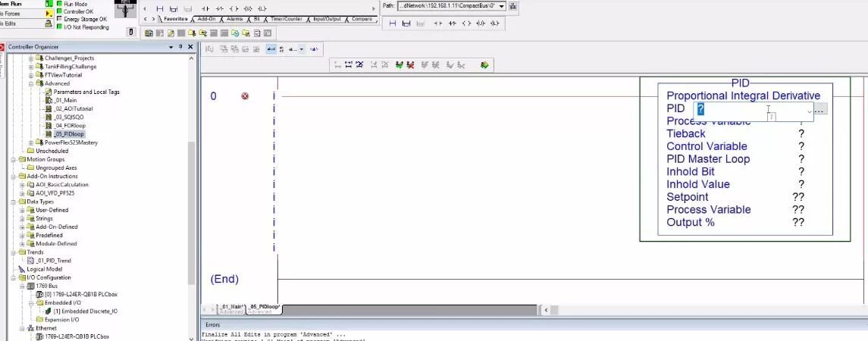This screenshot has height=341, width=868.
Task: Insert a rung from the toolbar below the Path box
Action: (x=393, y=23)
